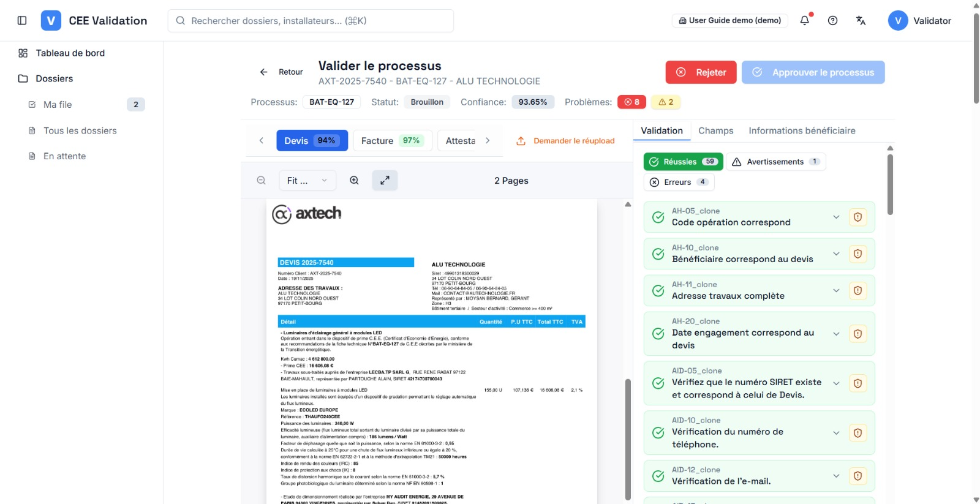
Task: Click the Validator user avatar
Action: click(x=898, y=20)
